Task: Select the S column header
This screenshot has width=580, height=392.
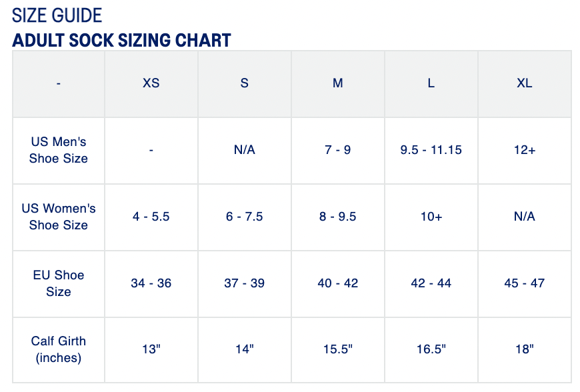Action: [245, 83]
